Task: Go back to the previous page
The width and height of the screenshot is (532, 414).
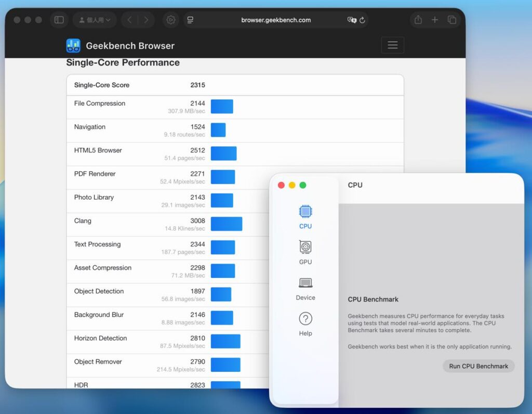Action: click(129, 20)
